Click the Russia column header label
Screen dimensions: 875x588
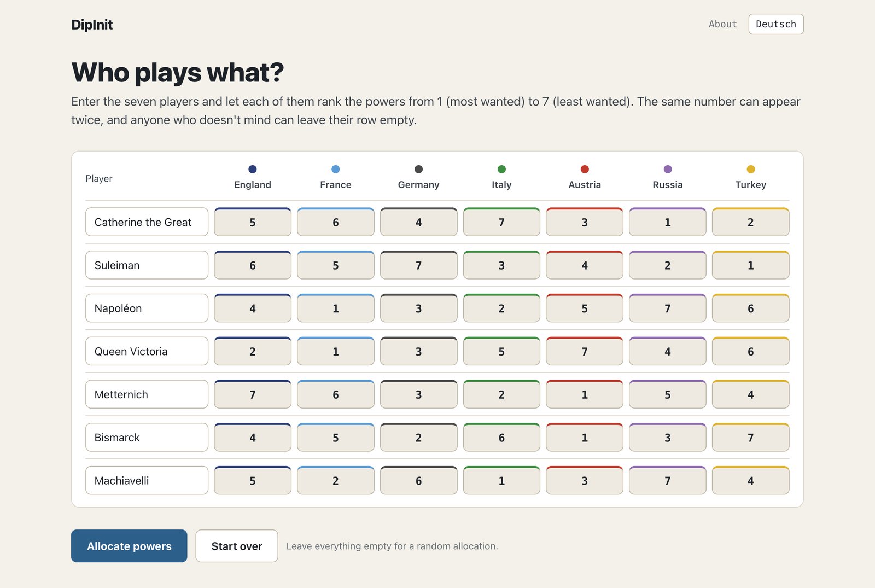(668, 185)
